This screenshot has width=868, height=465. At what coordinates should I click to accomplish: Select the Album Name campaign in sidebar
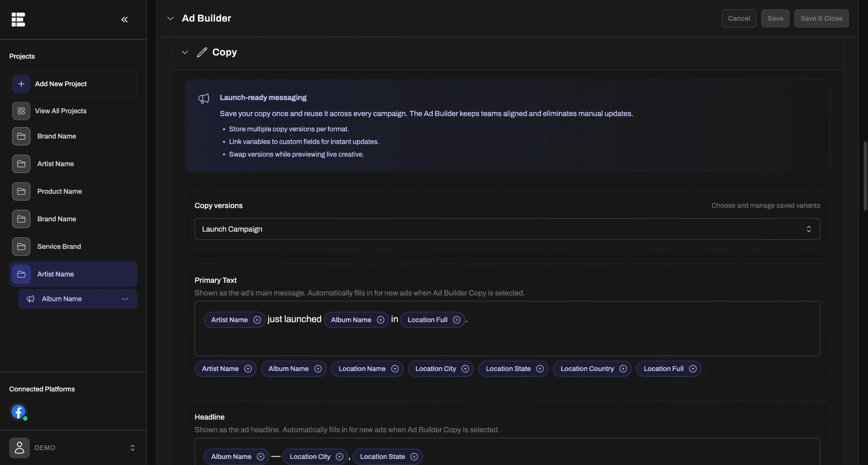(x=78, y=299)
